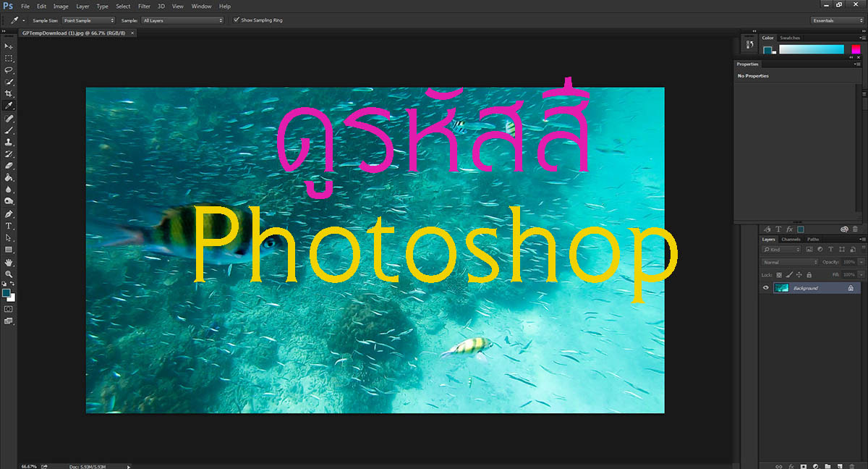Select the Lasso tool

click(x=9, y=70)
